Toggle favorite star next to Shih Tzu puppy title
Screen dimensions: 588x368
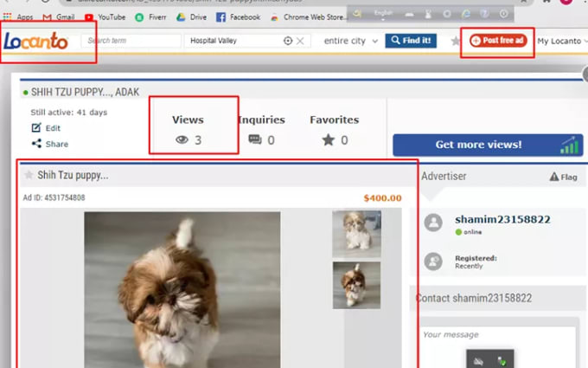29,175
